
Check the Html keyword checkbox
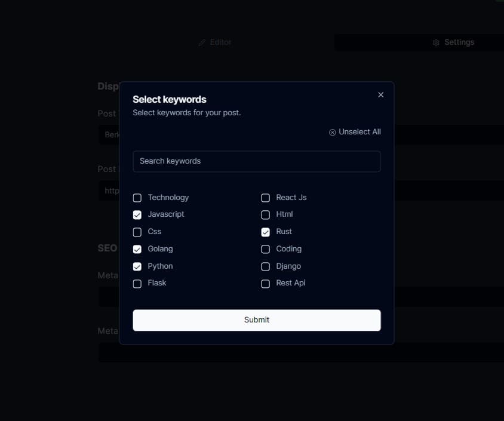point(266,214)
